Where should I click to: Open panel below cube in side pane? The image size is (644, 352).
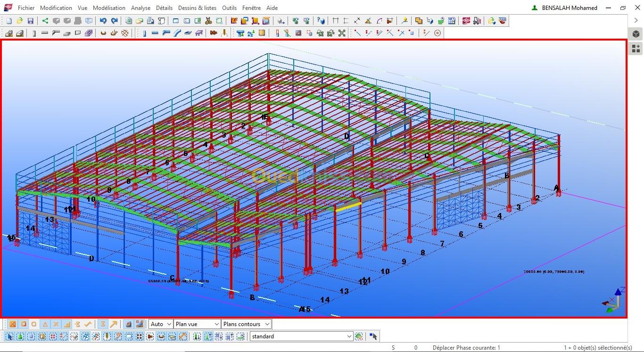[x=636, y=49]
